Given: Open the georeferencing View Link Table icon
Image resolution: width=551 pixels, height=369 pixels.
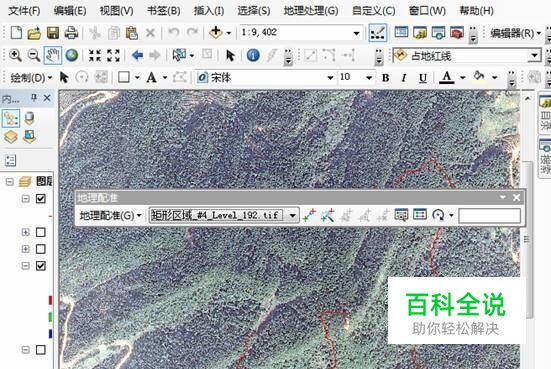Looking at the screenshot, I should coord(420,215).
